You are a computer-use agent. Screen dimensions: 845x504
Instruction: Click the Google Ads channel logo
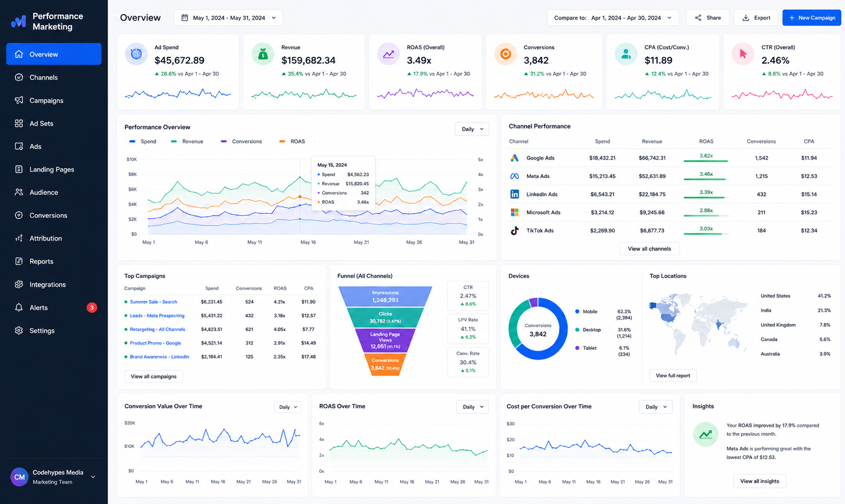tap(515, 158)
